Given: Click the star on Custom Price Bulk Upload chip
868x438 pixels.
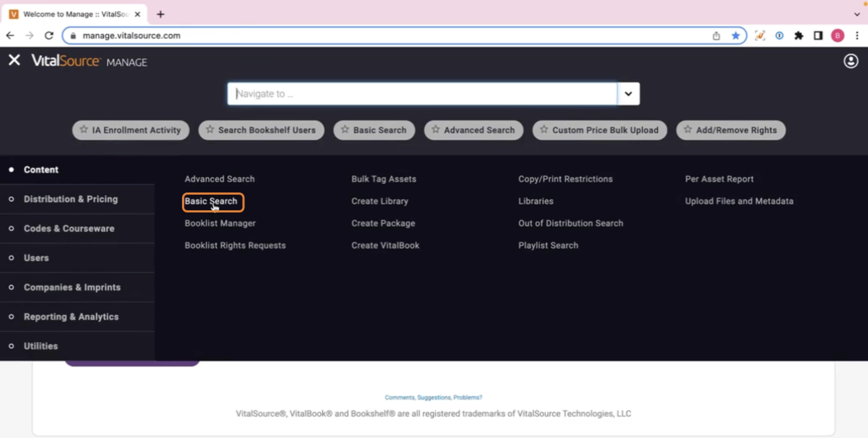Looking at the screenshot, I should (544, 130).
